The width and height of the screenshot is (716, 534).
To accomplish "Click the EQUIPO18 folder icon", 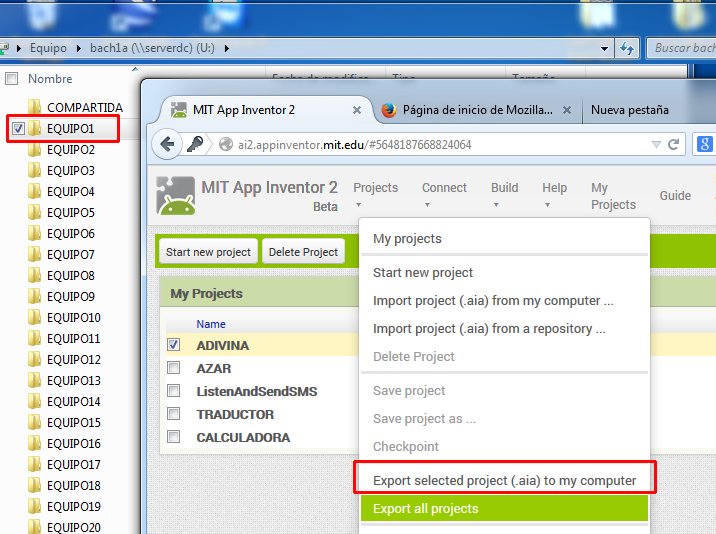I will coord(34,486).
